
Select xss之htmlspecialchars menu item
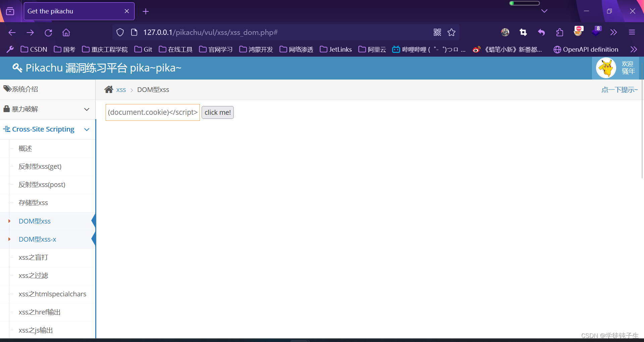tap(52, 294)
